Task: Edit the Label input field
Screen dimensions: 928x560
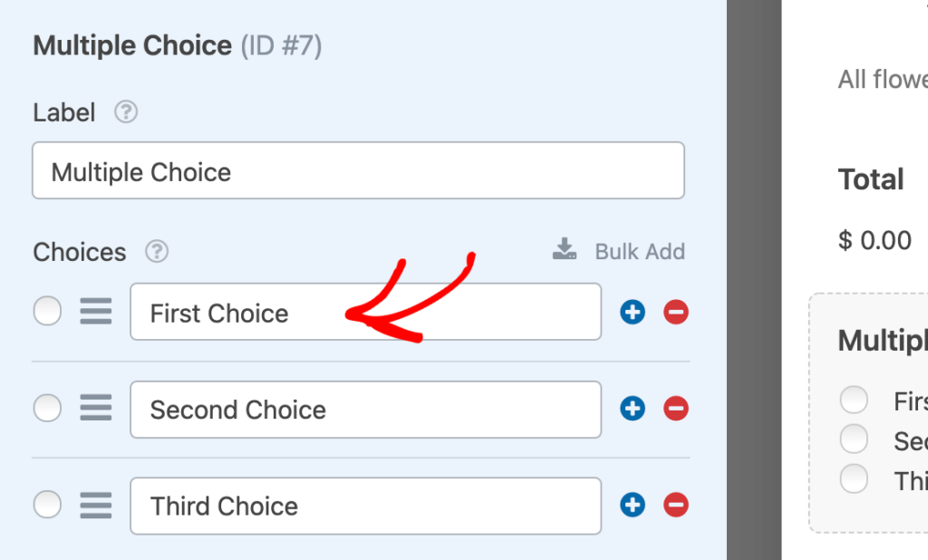Action: (x=358, y=171)
